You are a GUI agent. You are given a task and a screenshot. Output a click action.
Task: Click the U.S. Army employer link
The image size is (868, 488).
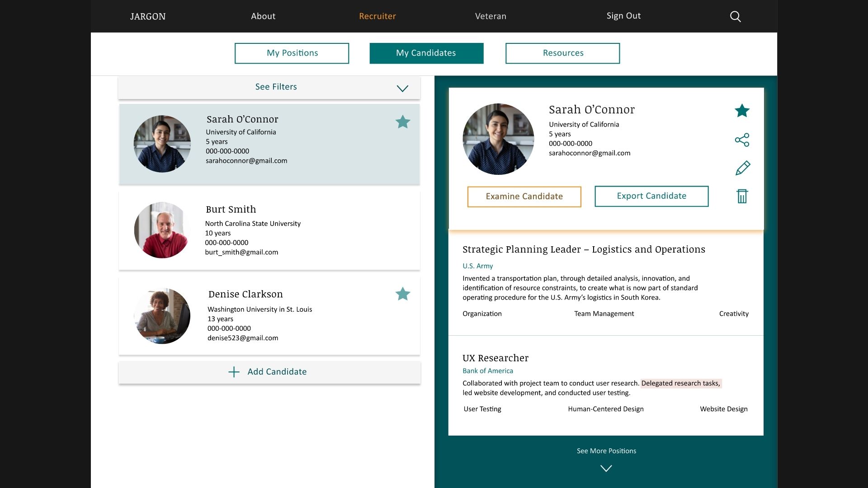click(x=477, y=266)
